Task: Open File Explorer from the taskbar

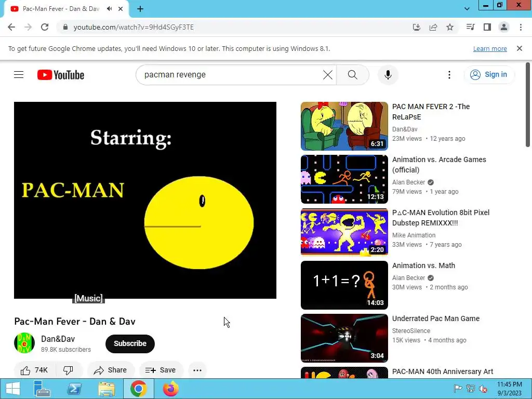Action: 107,389
